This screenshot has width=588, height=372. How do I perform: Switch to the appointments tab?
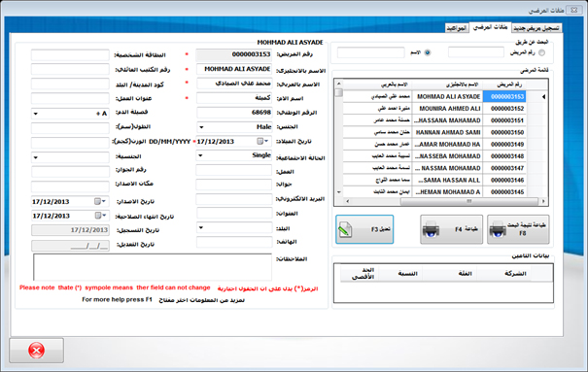point(457,28)
